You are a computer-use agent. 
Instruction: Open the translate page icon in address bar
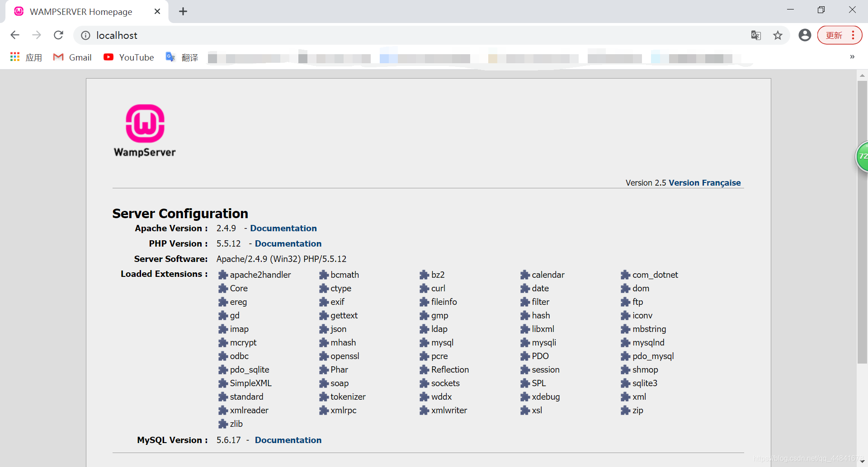click(756, 35)
